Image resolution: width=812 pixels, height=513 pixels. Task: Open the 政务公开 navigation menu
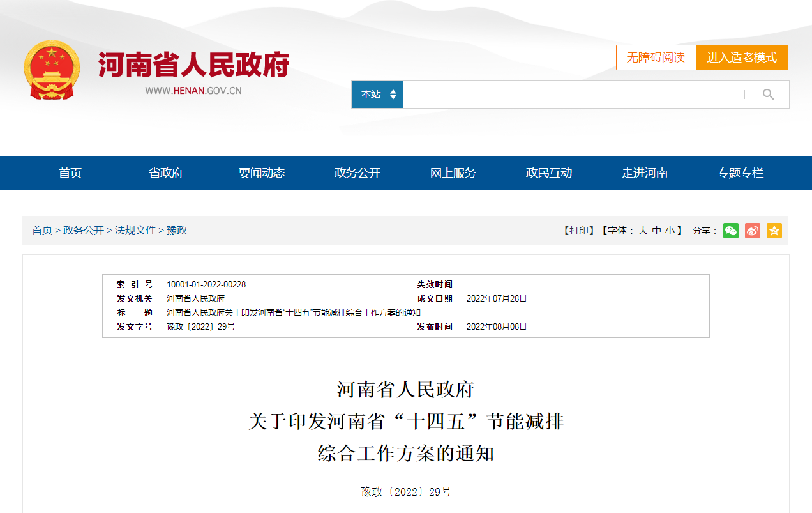point(356,172)
